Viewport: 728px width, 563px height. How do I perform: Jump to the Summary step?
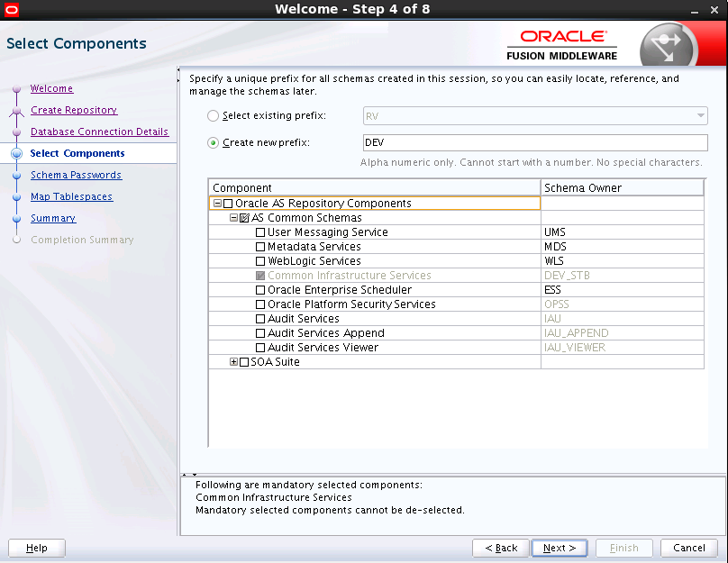point(53,218)
